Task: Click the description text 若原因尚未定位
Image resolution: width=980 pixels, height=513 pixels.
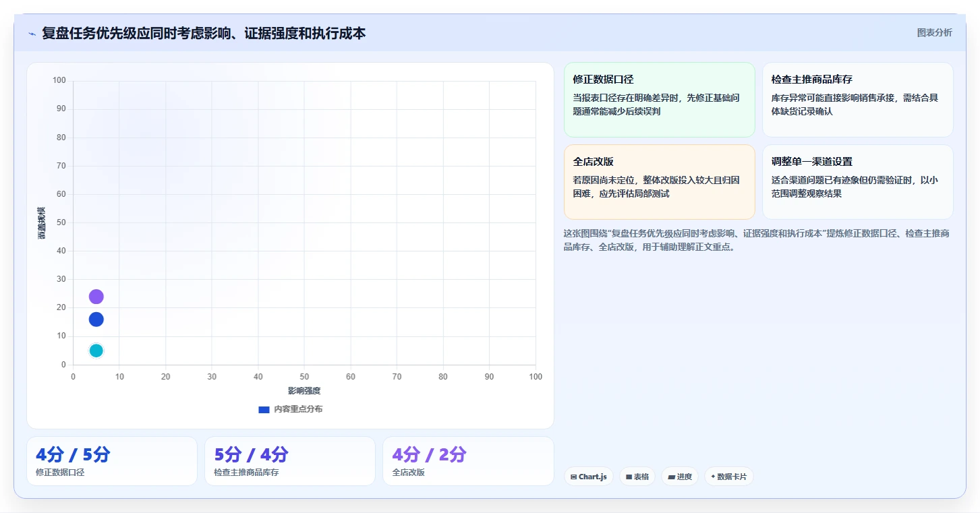Action: coord(656,187)
